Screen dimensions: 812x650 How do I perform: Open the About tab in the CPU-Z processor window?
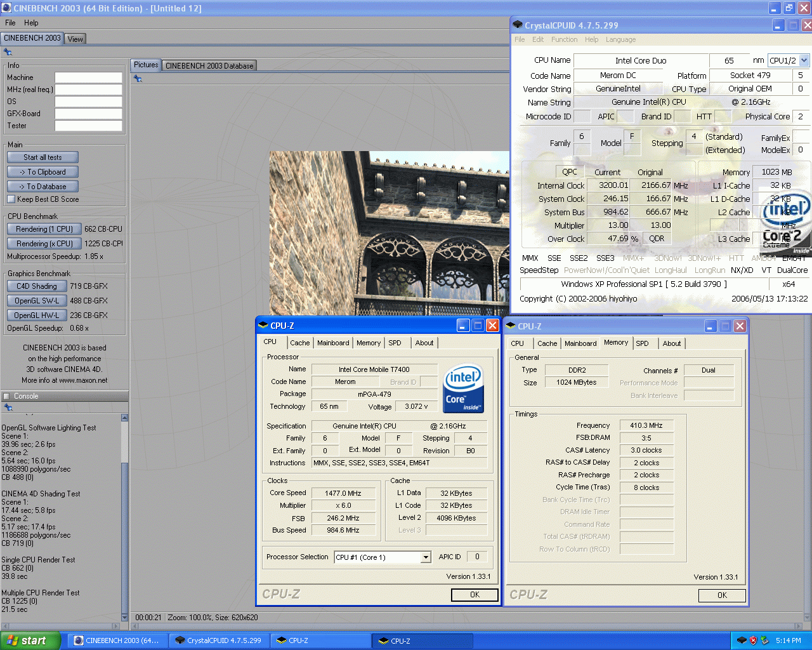424,343
